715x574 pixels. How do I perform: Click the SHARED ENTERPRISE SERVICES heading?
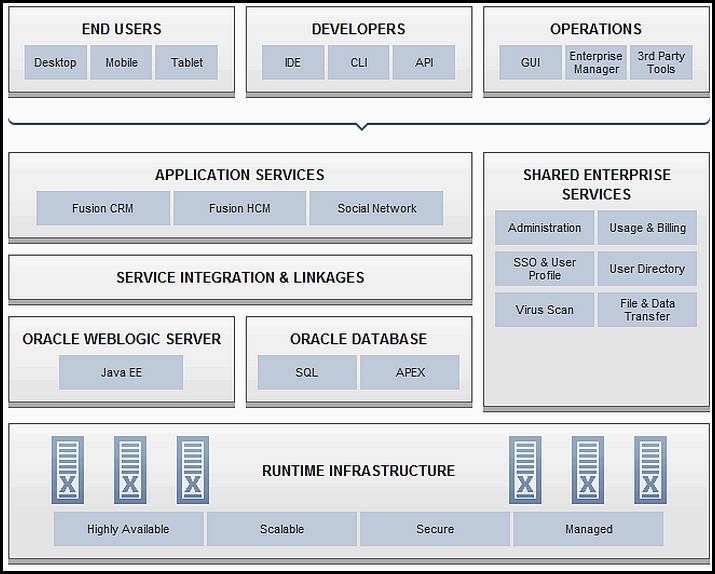[x=597, y=185]
